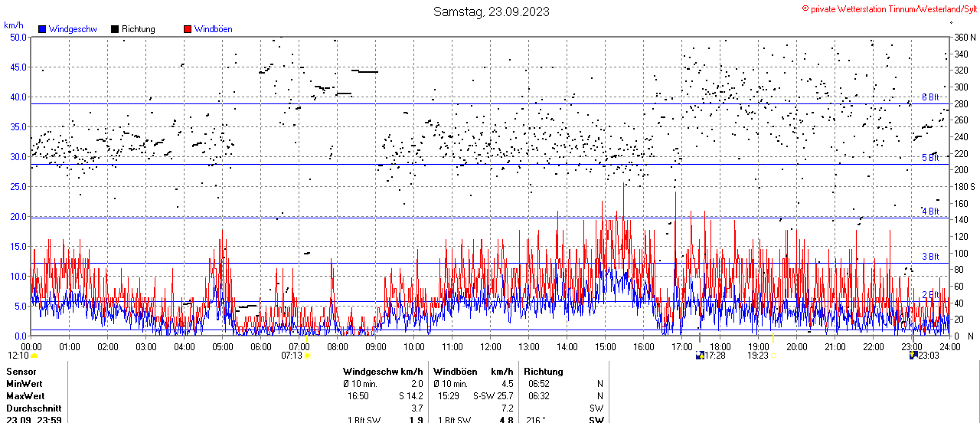Click the '19:23' sunset time label
Screen dimensions: 980x423
758,356
